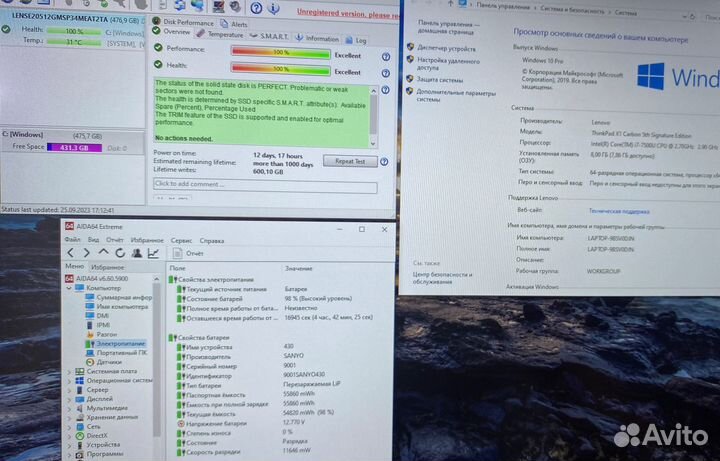Click shield icon beside Защита системы
Viewport: 720px width, 461px height.
click(410, 79)
